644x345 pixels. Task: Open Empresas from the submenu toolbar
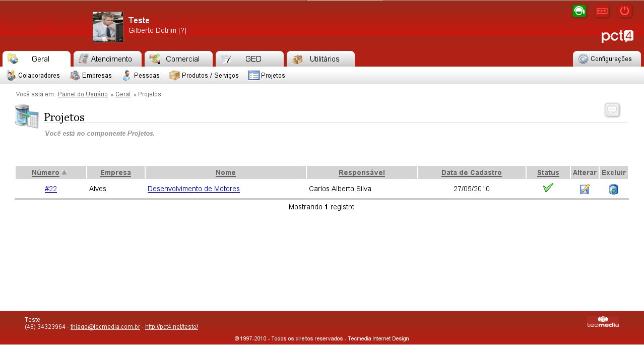coord(91,76)
